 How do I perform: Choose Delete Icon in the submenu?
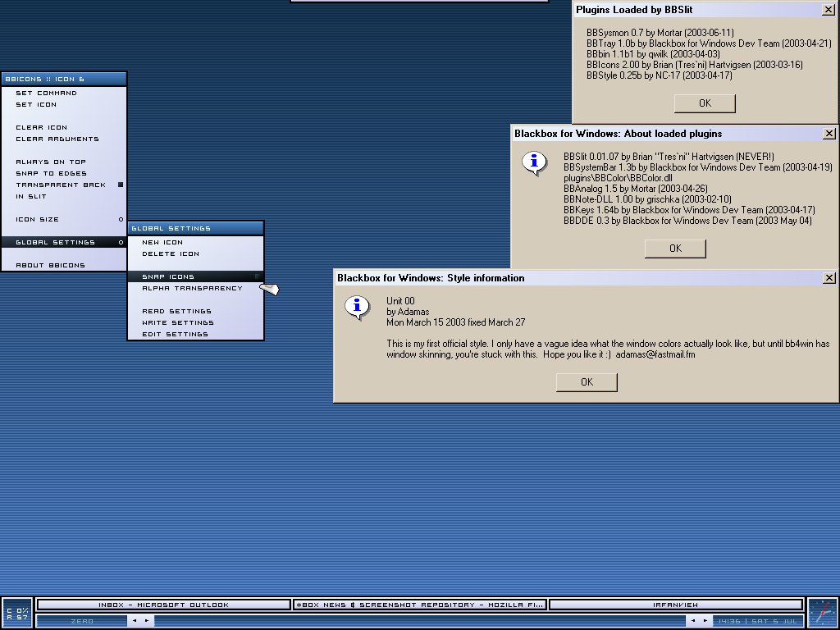(x=195, y=254)
